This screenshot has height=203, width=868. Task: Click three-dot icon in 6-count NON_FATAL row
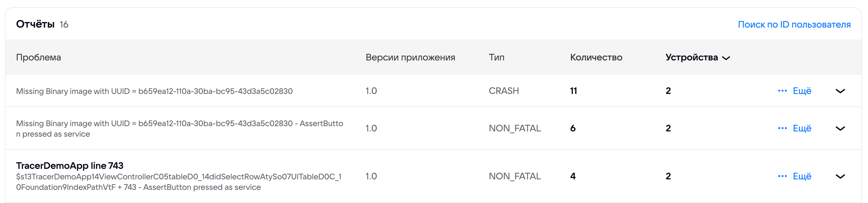coord(782,128)
